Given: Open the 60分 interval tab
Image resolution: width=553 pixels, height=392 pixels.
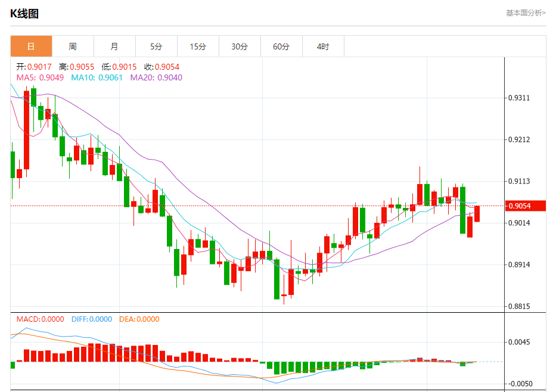Looking at the screenshot, I should tap(281, 46).
